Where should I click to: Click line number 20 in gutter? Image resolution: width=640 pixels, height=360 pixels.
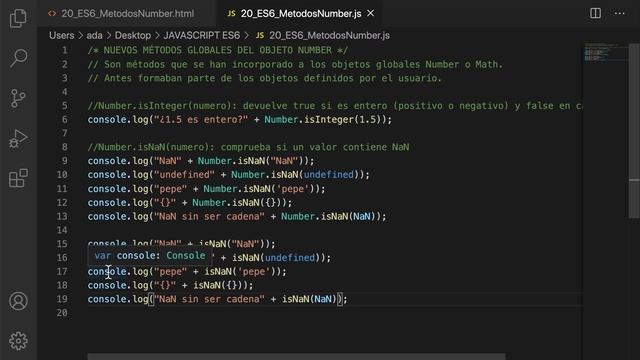tap(62, 313)
